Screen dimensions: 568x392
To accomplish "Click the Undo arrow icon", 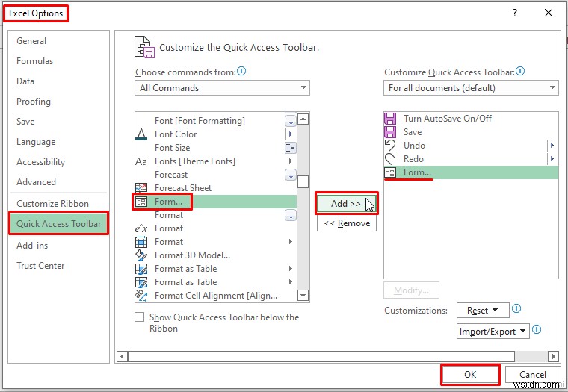I will (390, 146).
